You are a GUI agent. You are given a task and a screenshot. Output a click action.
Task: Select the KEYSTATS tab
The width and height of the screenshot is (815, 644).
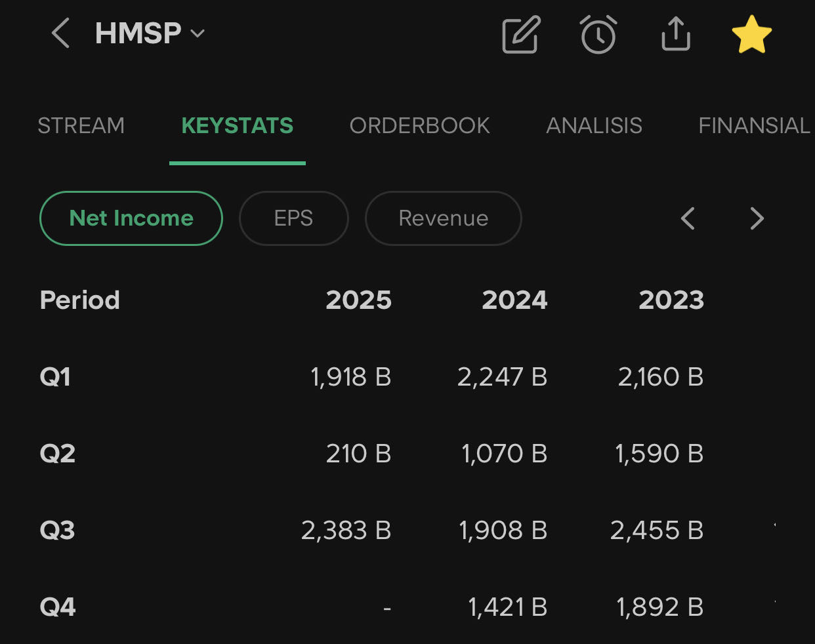tap(237, 125)
